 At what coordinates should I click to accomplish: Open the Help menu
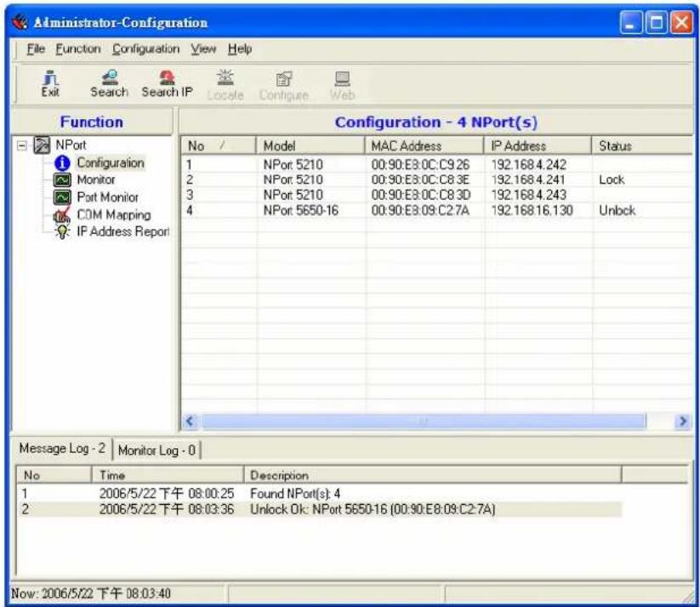pyautogui.click(x=240, y=48)
